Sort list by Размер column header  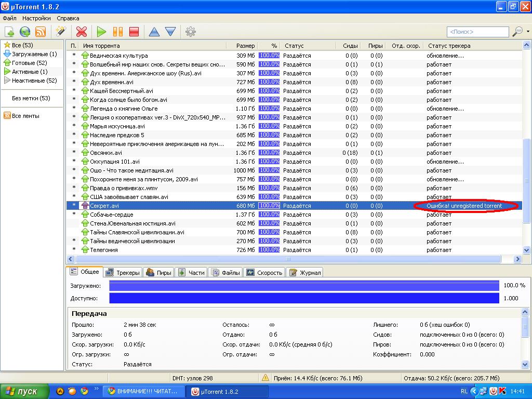pos(245,46)
